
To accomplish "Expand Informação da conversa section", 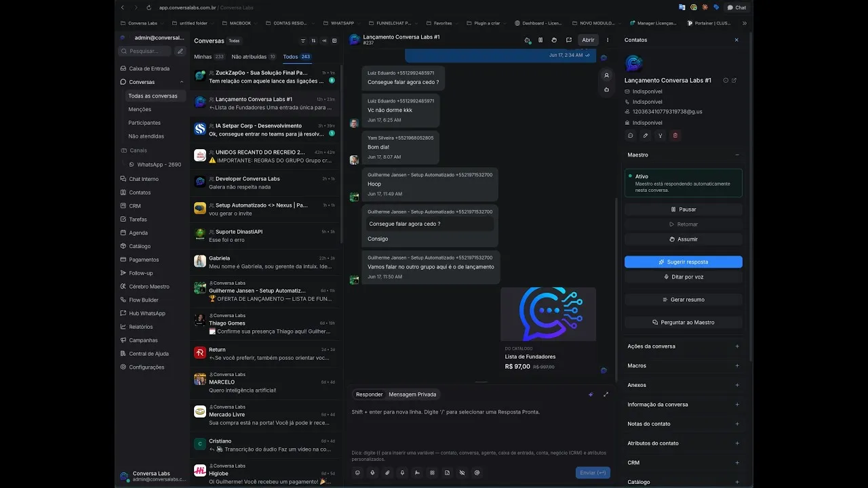I will 737,405.
